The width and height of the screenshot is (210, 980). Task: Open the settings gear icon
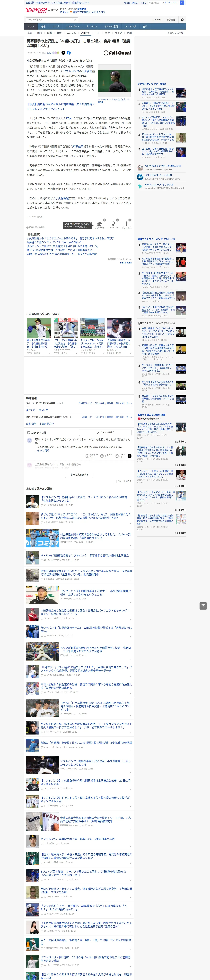(x=182, y=20)
